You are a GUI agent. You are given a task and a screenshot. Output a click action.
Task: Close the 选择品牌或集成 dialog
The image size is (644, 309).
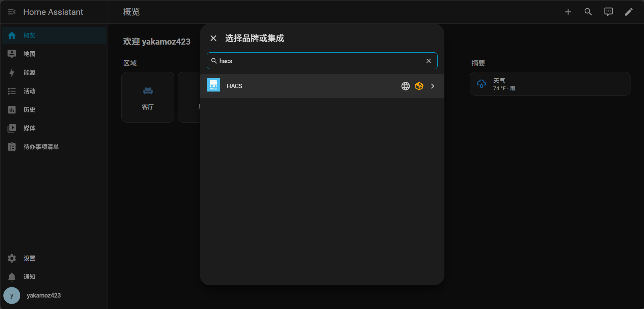(213, 38)
